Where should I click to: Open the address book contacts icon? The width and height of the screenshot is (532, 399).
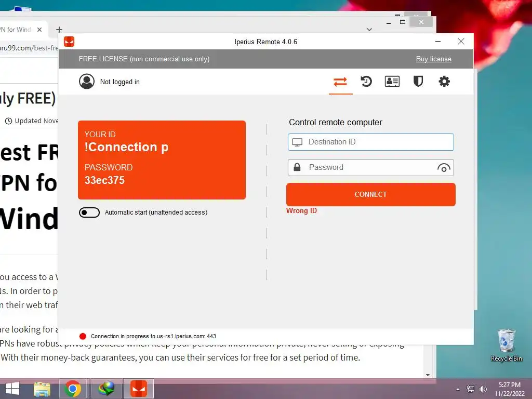pyautogui.click(x=392, y=82)
